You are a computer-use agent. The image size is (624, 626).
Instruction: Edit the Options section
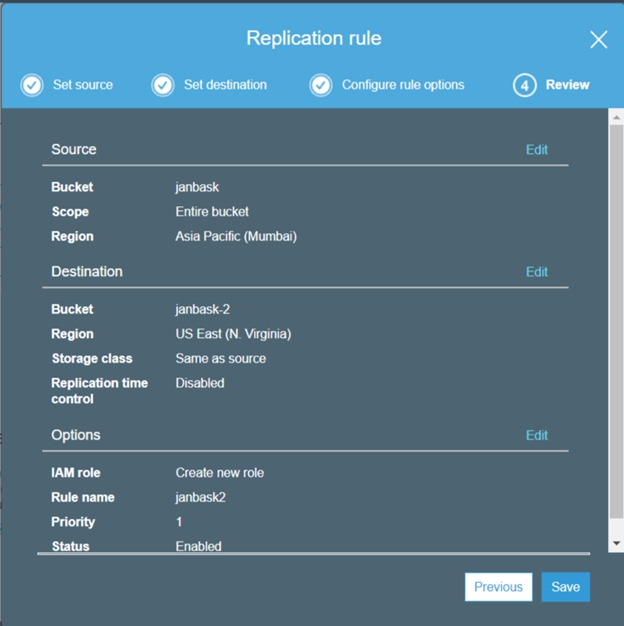[x=537, y=436]
